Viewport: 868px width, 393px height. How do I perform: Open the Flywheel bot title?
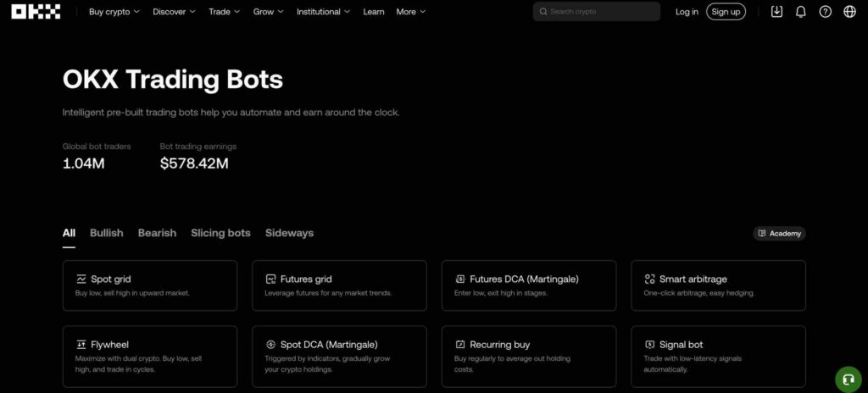[x=109, y=344]
